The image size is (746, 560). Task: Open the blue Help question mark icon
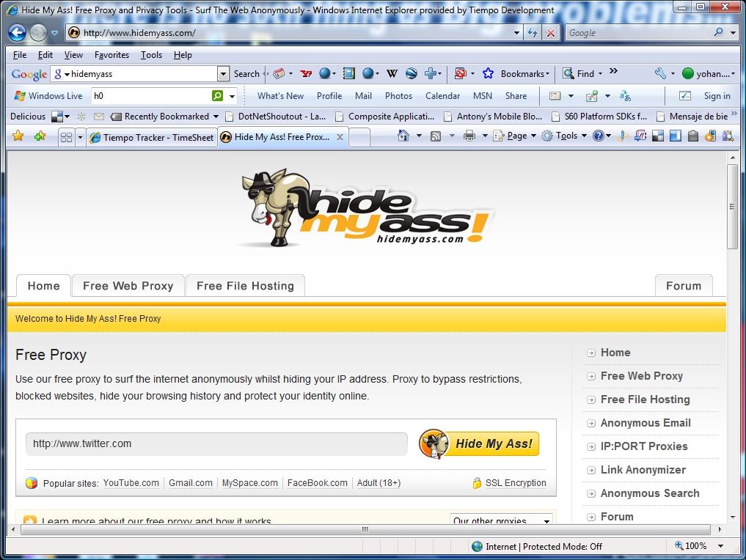click(x=598, y=136)
